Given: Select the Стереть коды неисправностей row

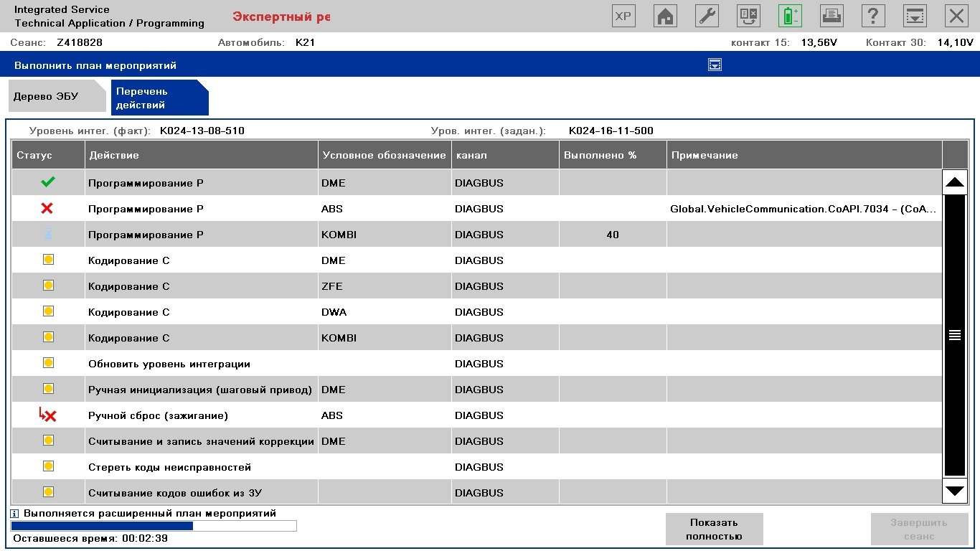Looking at the screenshot, I should (x=169, y=467).
